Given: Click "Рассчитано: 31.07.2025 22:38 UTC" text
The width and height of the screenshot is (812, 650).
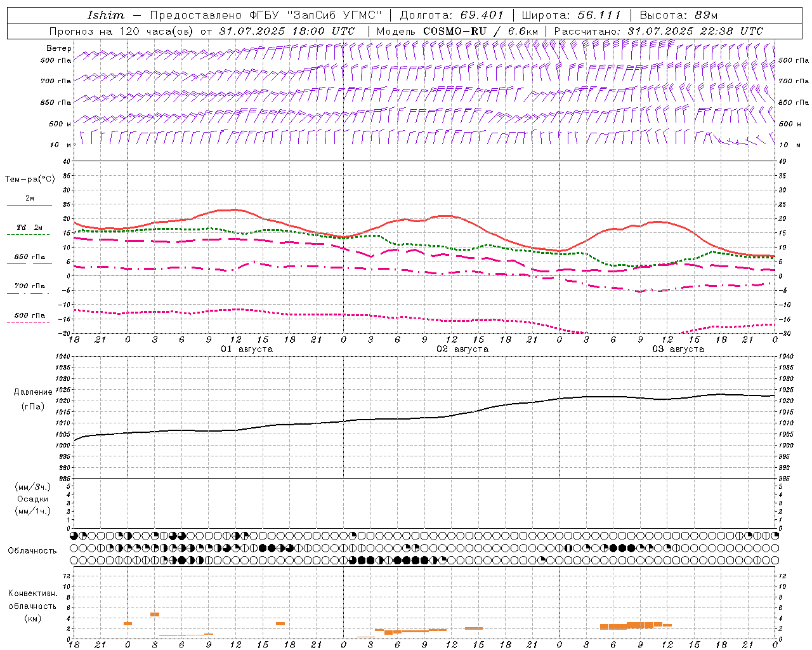Looking at the screenshot, I should 658,31.
